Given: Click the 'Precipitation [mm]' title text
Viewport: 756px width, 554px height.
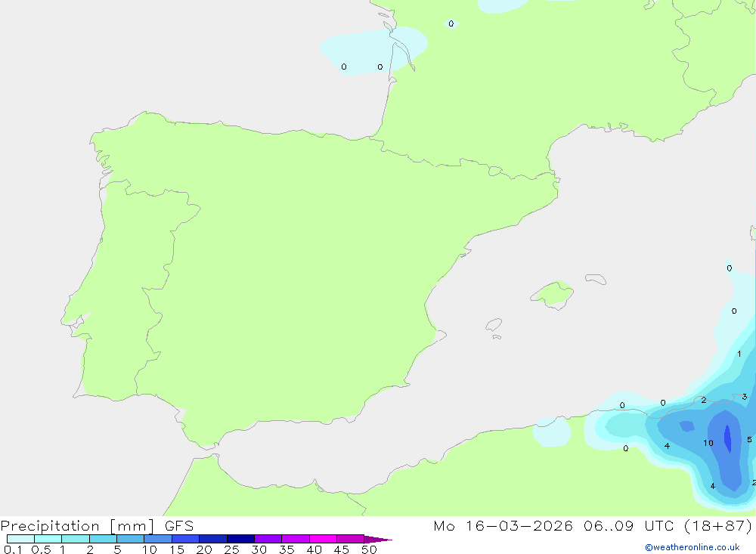Looking at the screenshot, I should point(77,526).
